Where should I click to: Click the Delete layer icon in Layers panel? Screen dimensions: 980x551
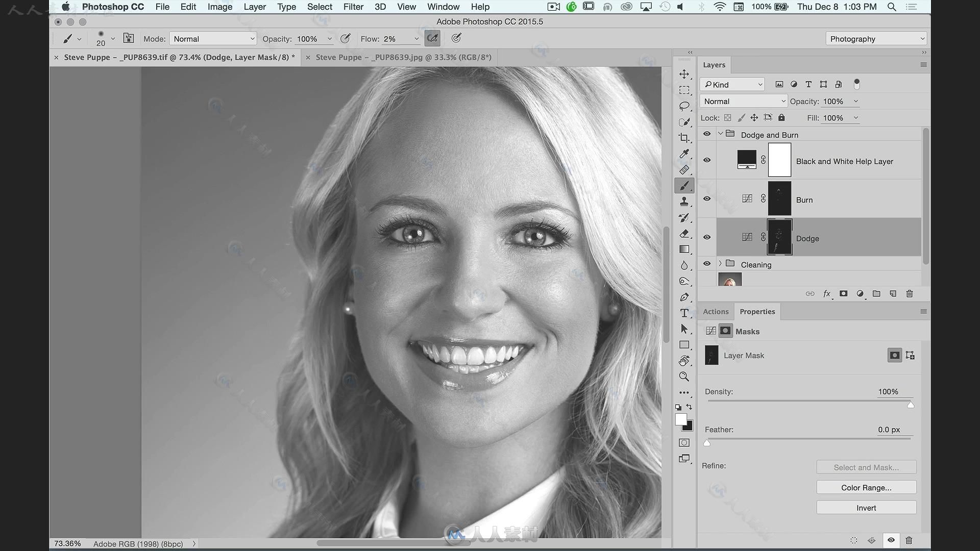coord(910,293)
